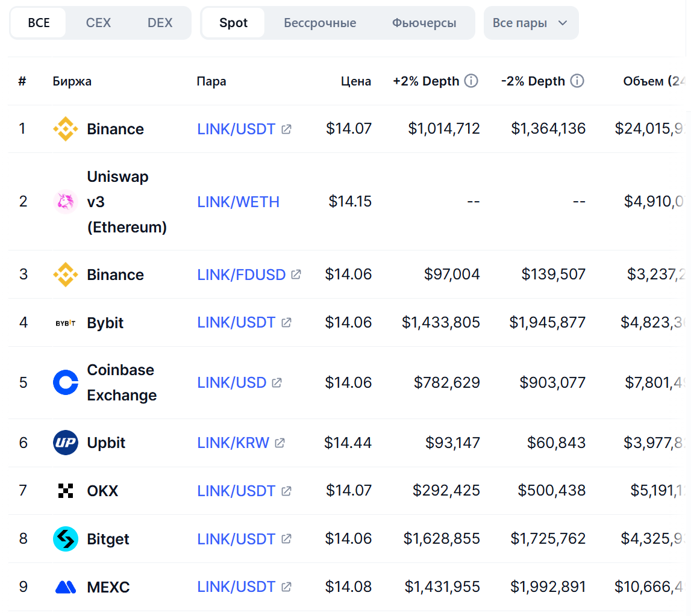Click the external link icon beside Binance LINK/USDT

[x=286, y=129]
